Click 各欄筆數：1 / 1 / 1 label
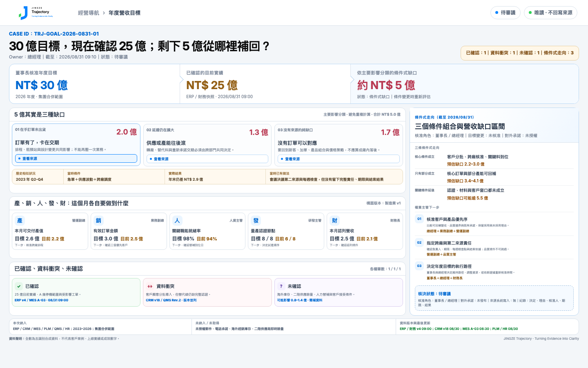Viewport: 588px width, 368px height. pyautogui.click(x=385, y=269)
